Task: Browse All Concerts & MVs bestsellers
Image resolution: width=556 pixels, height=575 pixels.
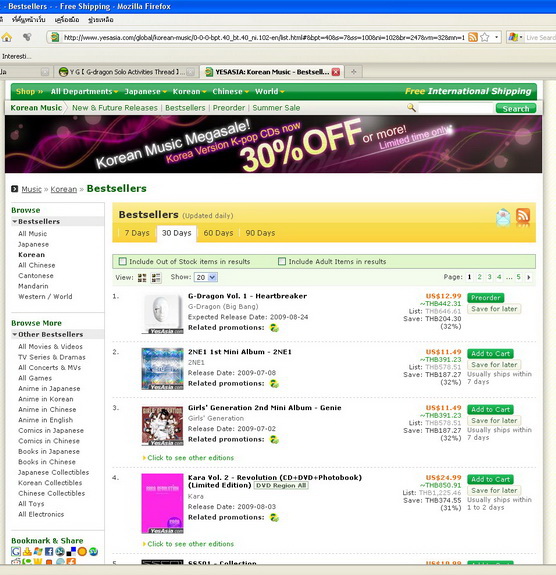Action: (x=50, y=367)
